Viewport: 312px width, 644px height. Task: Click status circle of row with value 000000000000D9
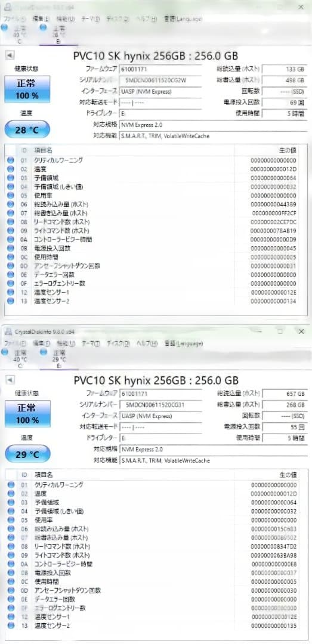10,240
